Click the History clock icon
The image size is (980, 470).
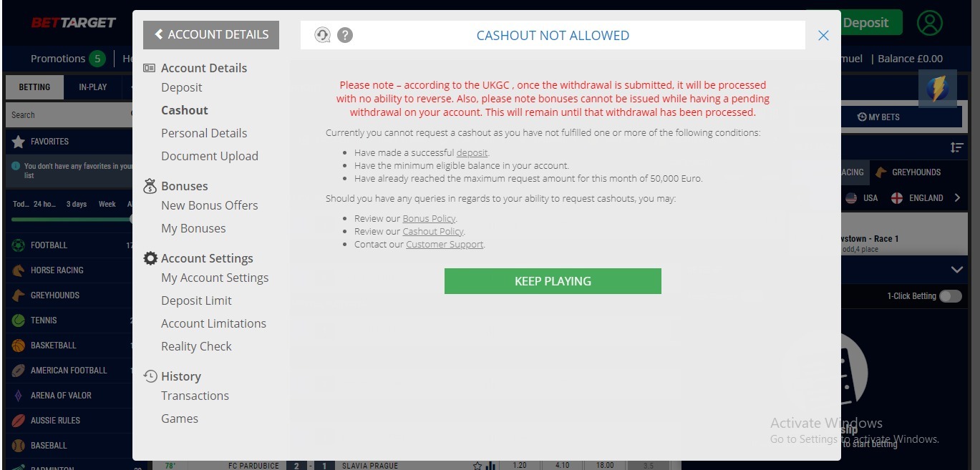tap(150, 376)
